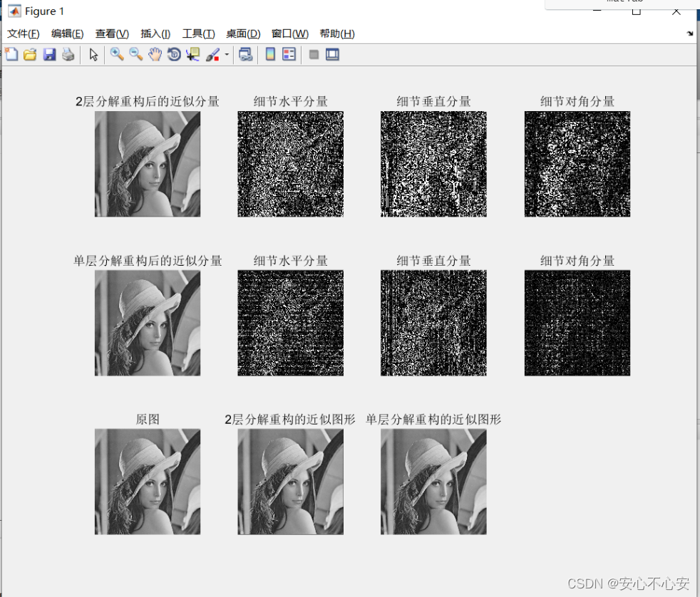Screen dimensions: 700x597
Task: Select the second-row 细节垂直分量 image
Action: click(x=433, y=323)
